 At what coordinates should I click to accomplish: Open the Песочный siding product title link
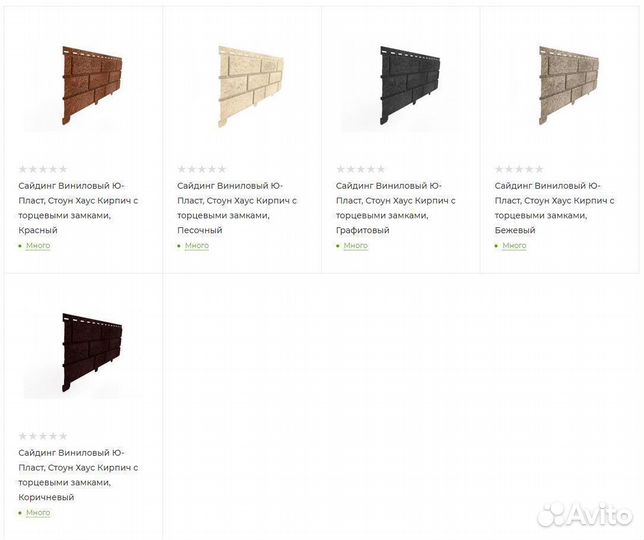pyautogui.click(x=237, y=207)
